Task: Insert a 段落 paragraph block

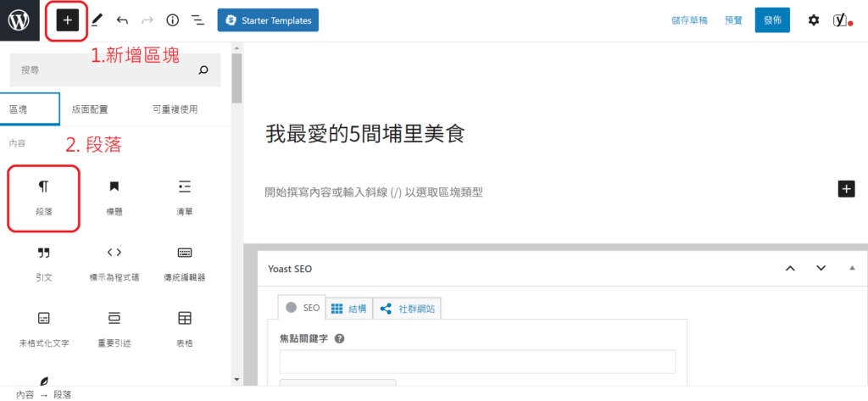Action: coord(44,198)
